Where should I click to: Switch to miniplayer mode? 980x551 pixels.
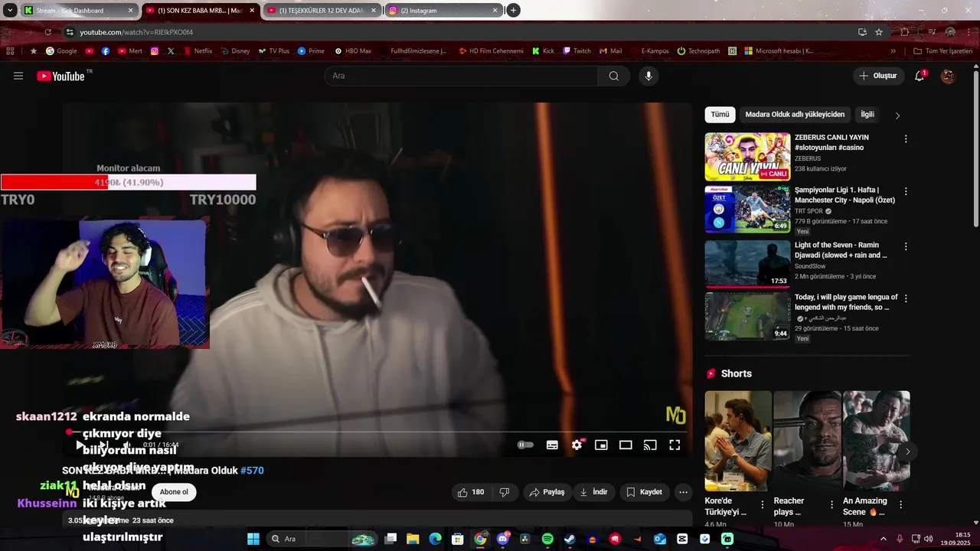pos(601,445)
